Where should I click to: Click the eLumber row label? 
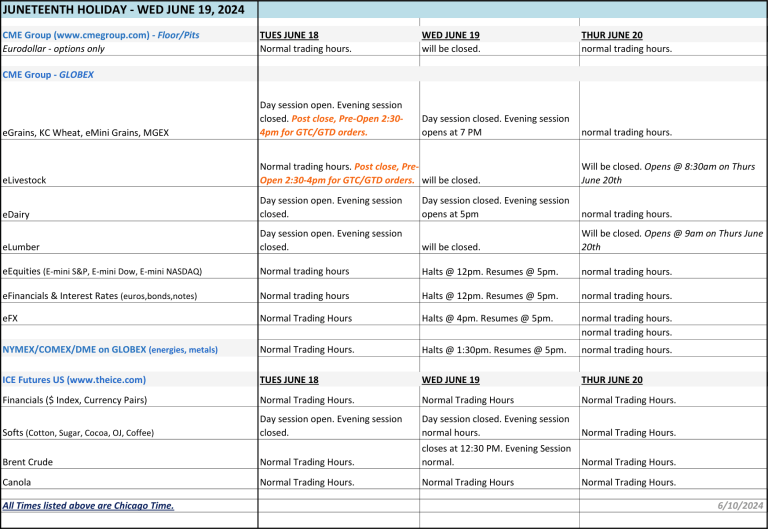21,247
